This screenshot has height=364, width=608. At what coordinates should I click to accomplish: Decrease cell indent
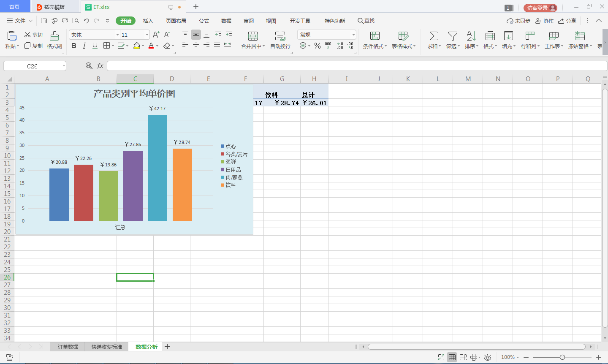[x=218, y=35]
